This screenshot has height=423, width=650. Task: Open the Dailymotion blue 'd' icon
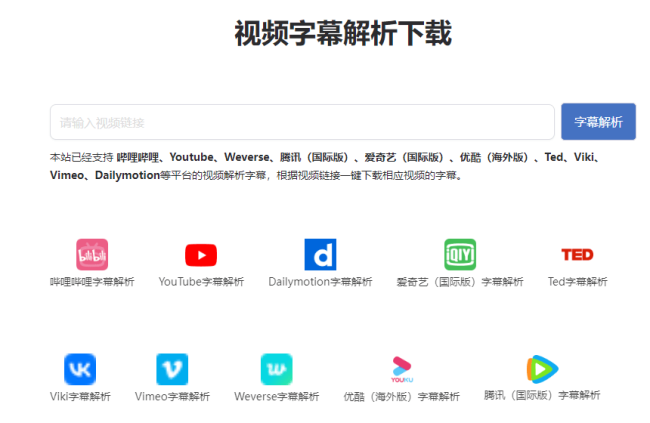320,255
